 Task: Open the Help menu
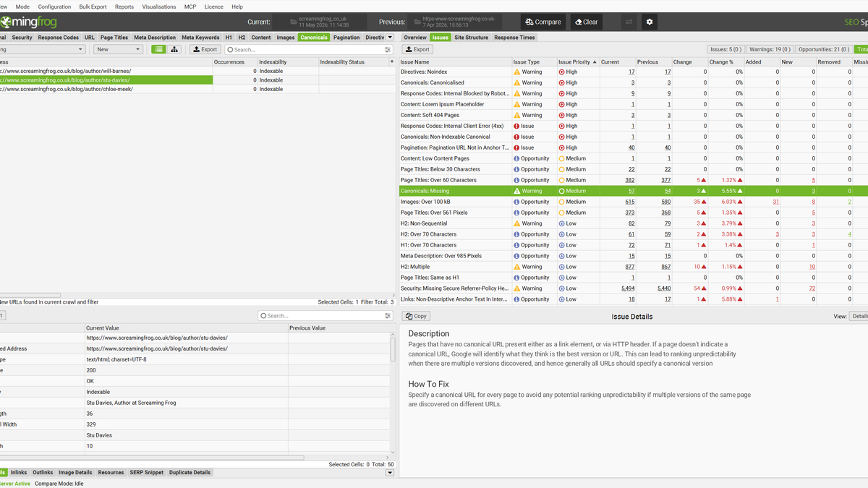[x=237, y=7]
